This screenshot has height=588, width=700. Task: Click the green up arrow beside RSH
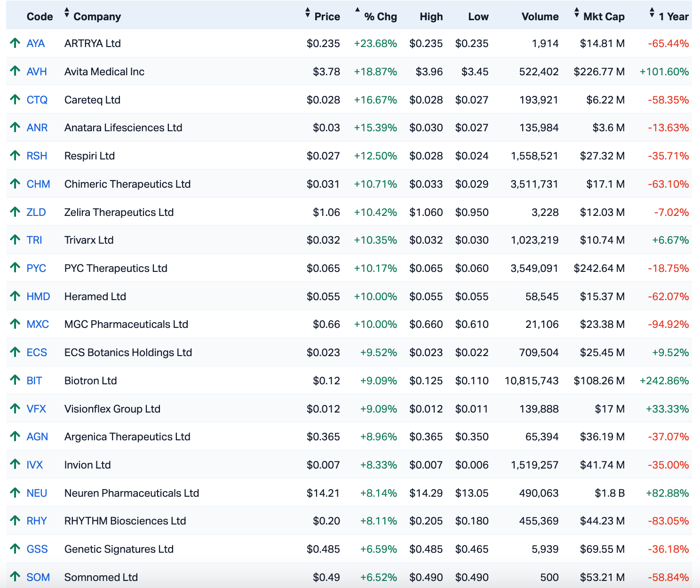pos(15,155)
